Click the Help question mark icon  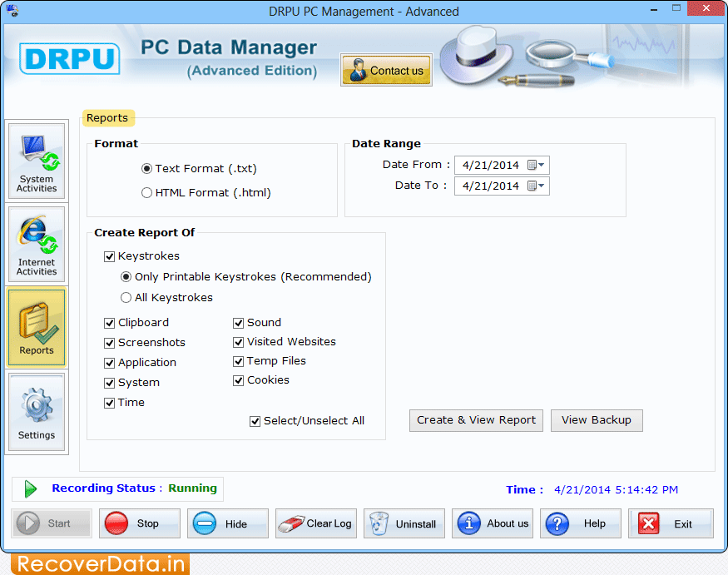click(557, 523)
